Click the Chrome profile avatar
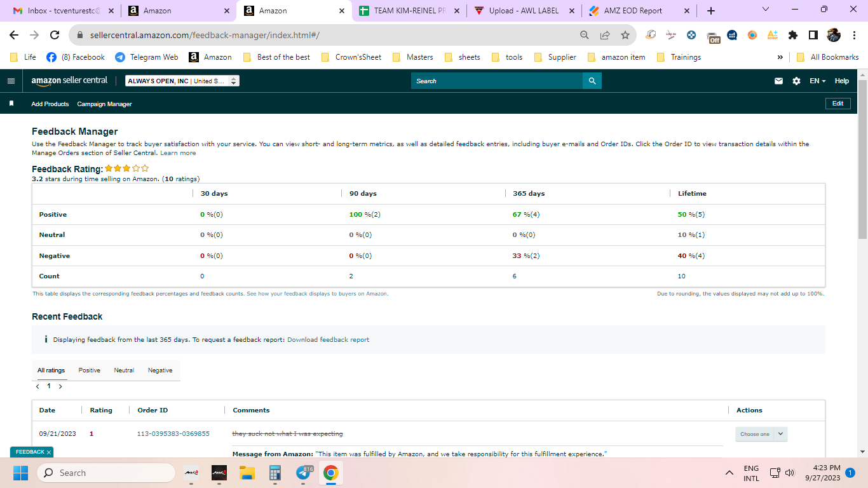The height and width of the screenshot is (488, 868). click(x=834, y=35)
